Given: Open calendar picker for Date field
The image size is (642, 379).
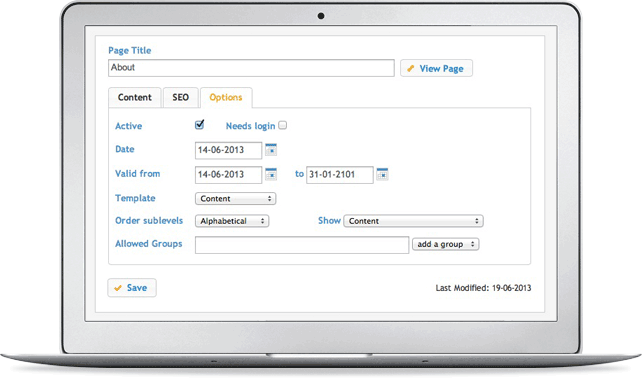Looking at the screenshot, I should tap(271, 150).
